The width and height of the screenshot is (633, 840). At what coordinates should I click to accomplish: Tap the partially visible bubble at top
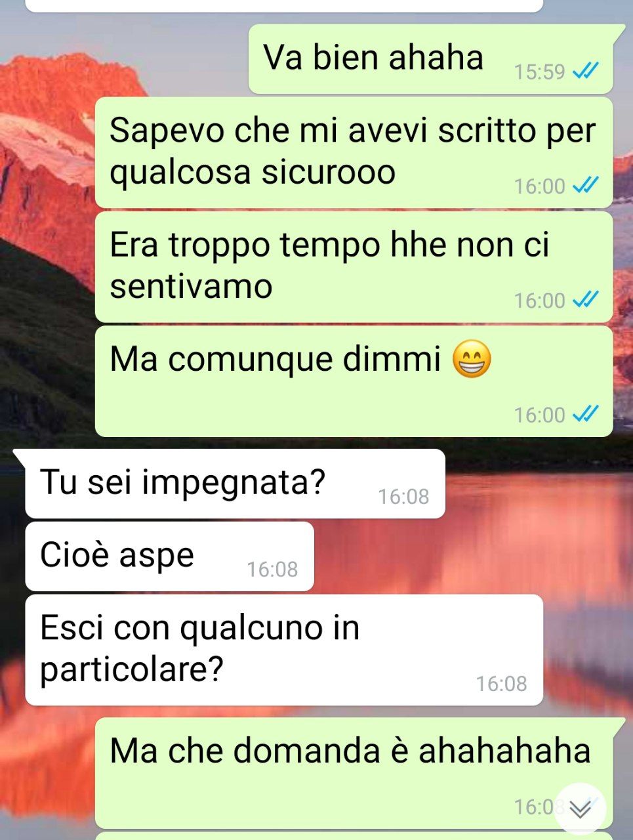point(284,6)
